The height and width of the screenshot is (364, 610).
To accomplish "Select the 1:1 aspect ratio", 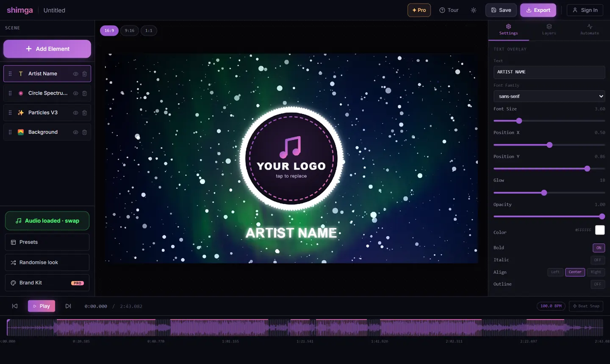I will (x=149, y=30).
